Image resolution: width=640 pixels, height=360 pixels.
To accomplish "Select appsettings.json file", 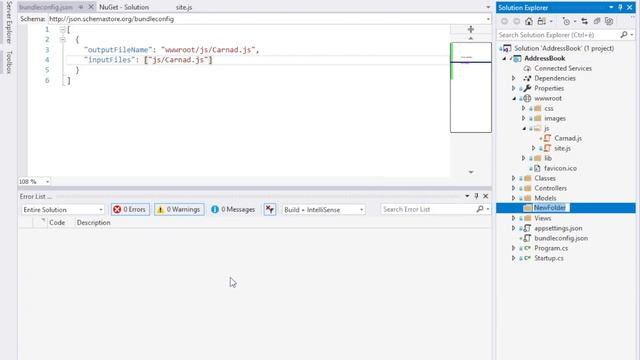I will pyautogui.click(x=558, y=228).
